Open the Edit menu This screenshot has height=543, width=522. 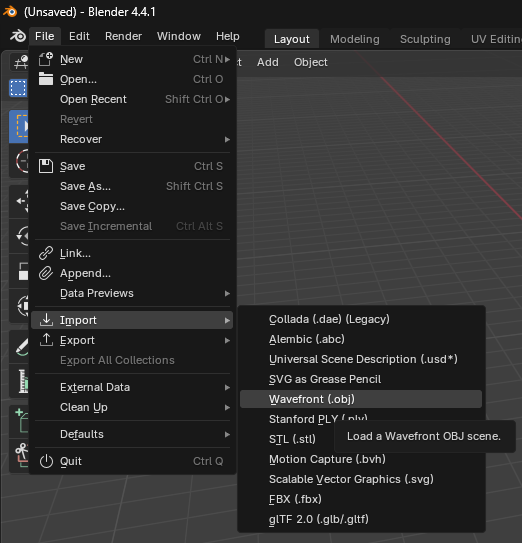[x=79, y=36]
